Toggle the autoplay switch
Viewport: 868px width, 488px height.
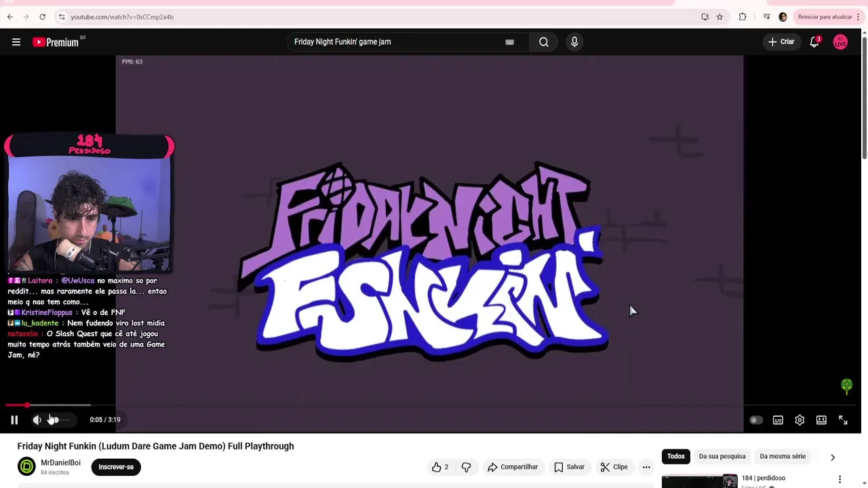coord(755,420)
